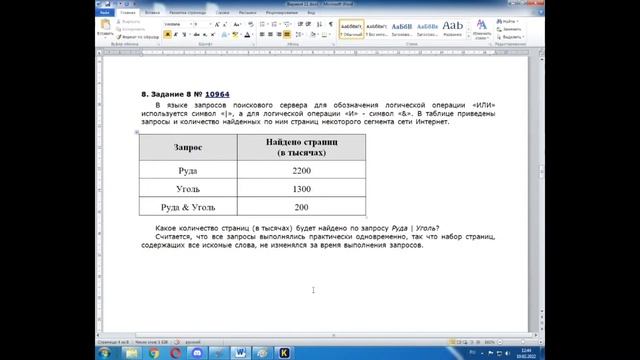The image size is (640, 360).
Task: Align text left
Action: click(x=262, y=35)
